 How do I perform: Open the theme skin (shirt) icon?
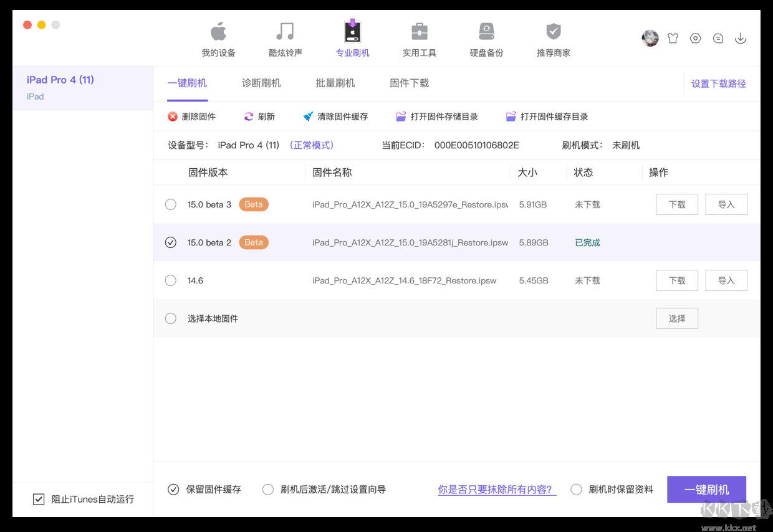pyautogui.click(x=673, y=38)
